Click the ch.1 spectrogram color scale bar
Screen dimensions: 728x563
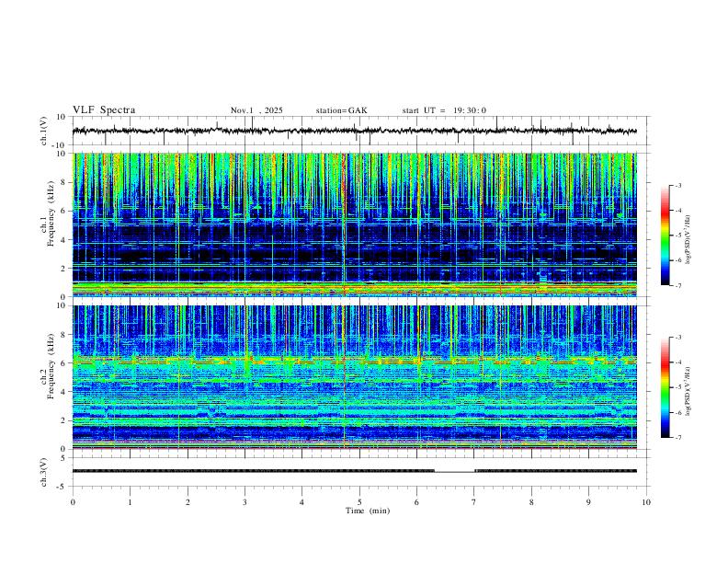pos(665,236)
